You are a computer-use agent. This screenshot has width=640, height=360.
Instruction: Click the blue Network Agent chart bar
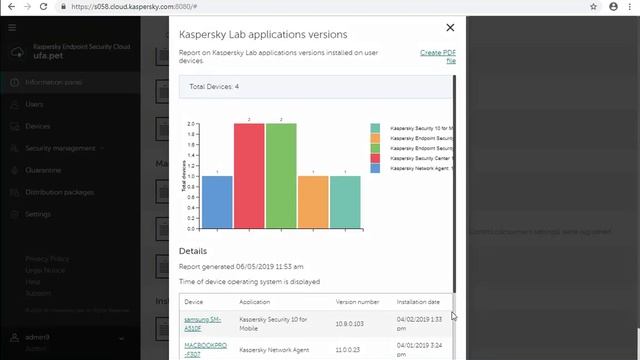click(217, 202)
